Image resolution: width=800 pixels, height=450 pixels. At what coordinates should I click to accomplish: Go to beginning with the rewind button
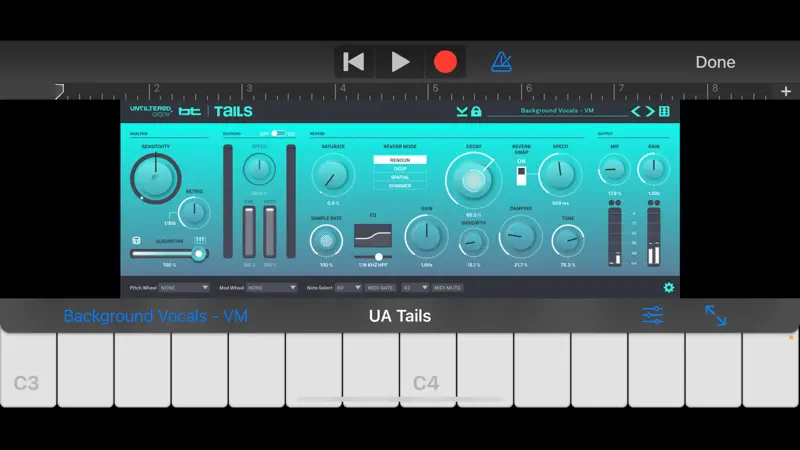tap(354, 62)
